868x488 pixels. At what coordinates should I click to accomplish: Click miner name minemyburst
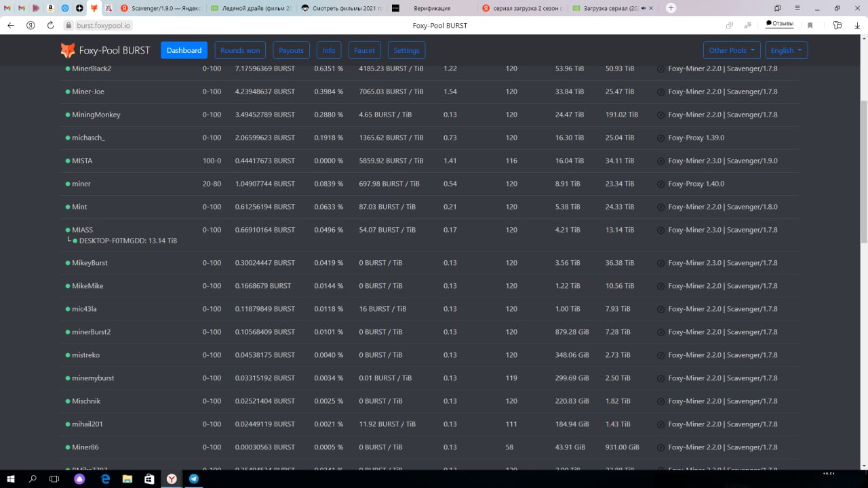93,378
